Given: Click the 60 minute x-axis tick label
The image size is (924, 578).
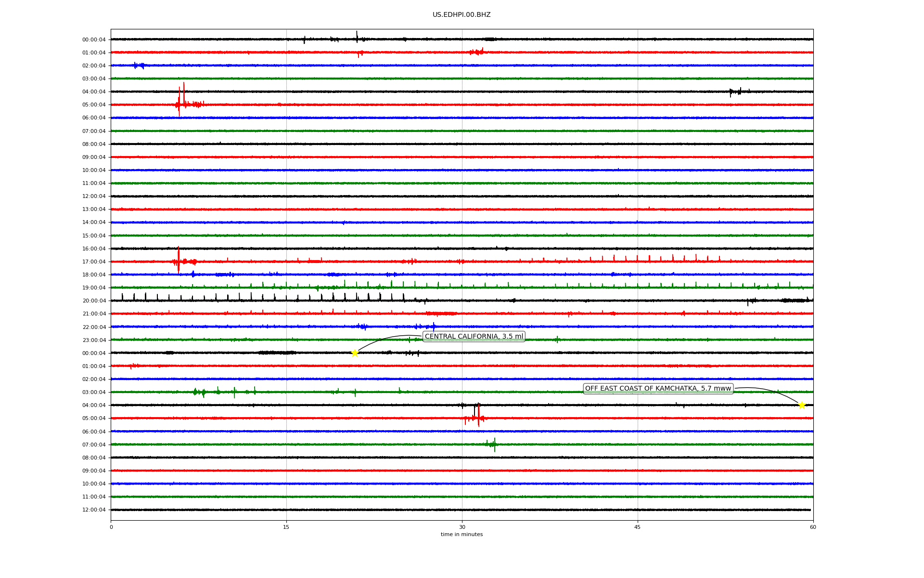Looking at the screenshot, I should [x=813, y=527].
